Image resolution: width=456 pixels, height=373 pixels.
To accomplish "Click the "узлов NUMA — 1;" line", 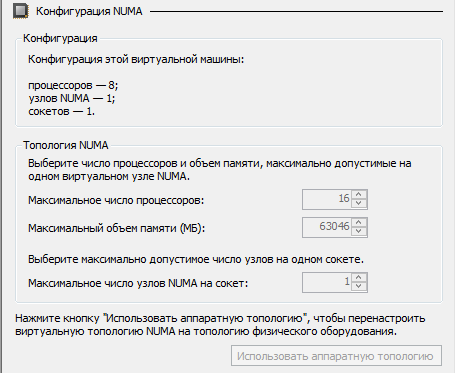I will coord(72,99).
